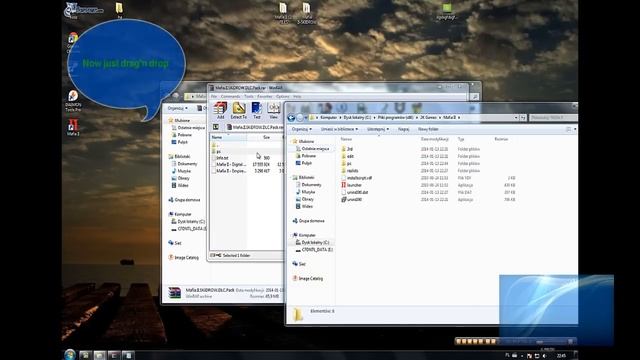640x360 pixels.
Task: Click Komputer in the front address bar
Action: pyautogui.click(x=328, y=118)
